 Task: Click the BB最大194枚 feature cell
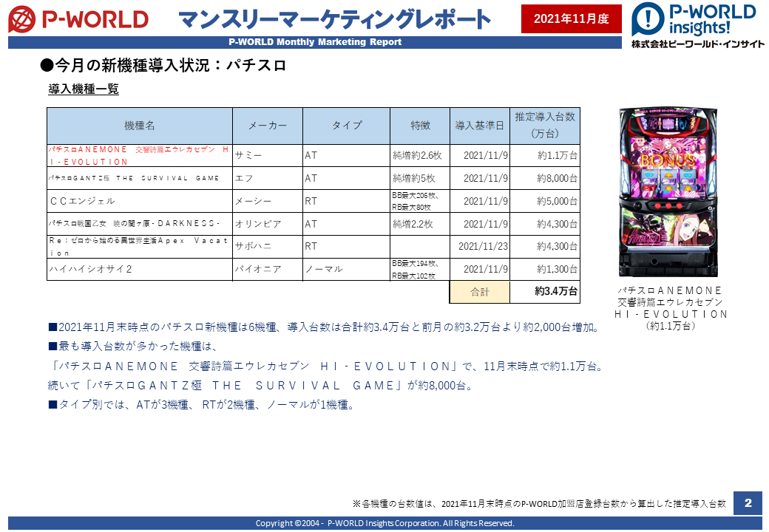[x=420, y=269]
